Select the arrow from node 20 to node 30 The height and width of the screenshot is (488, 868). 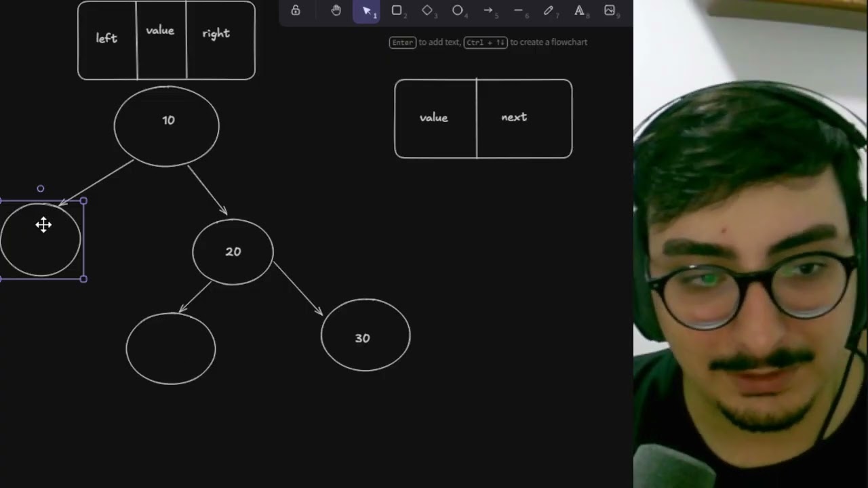298,289
